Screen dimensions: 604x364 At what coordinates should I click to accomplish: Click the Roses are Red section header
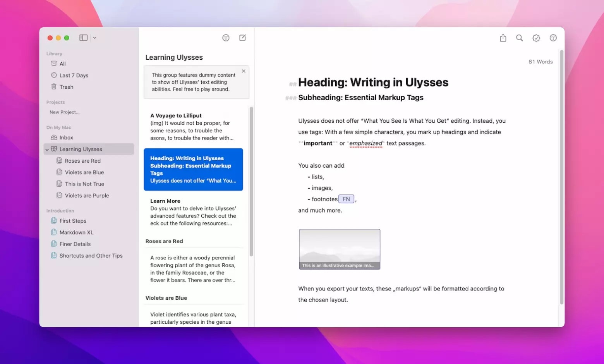(x=164, y=241)
